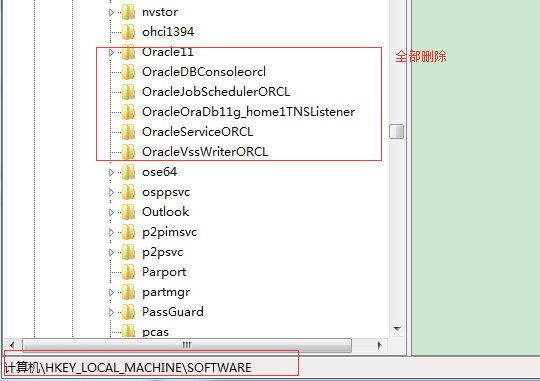Expand the p2psvc registry key

tap(111, 253)
